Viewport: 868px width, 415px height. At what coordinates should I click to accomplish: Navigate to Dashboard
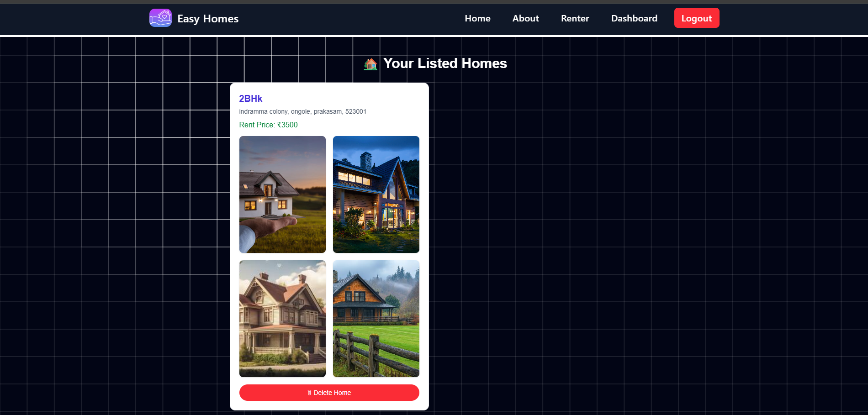[x=634, y=18]
